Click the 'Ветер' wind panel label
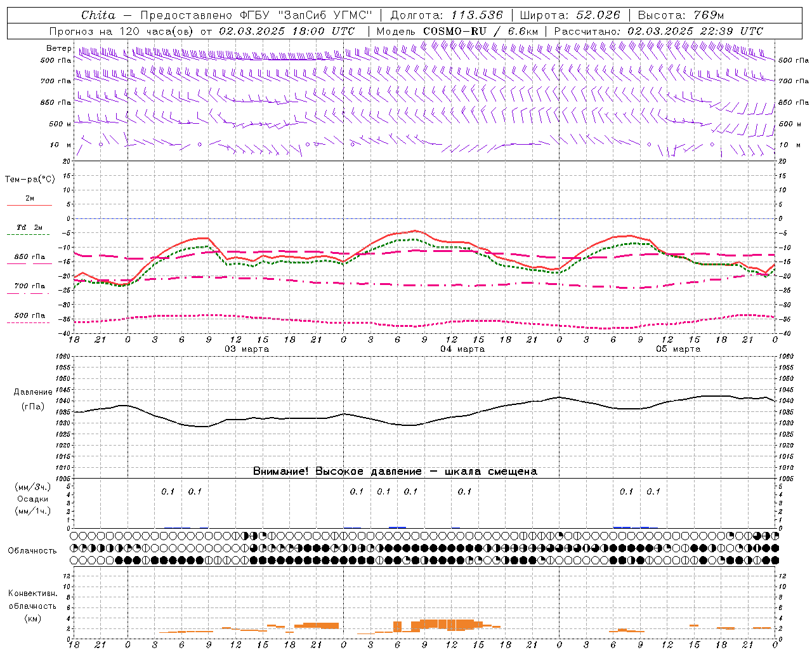The width and height of the screenshot is (812, 650). [x=58, y=48]
